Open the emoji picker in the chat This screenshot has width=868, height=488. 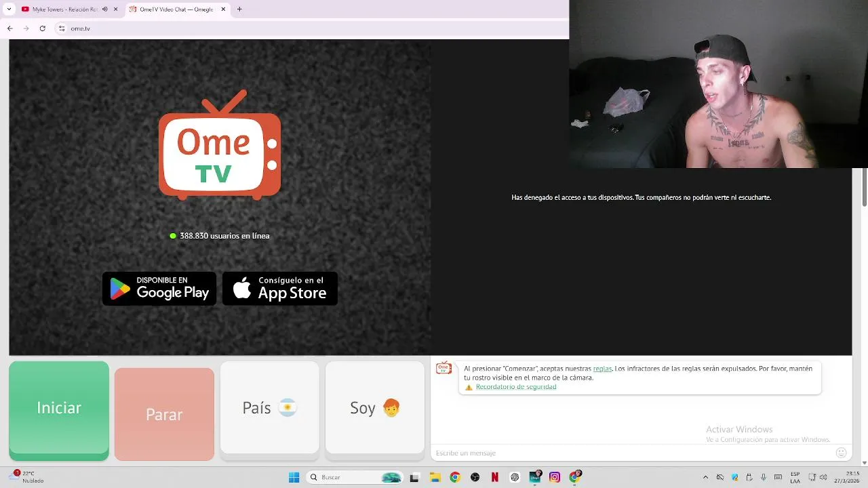pos(842,453)
